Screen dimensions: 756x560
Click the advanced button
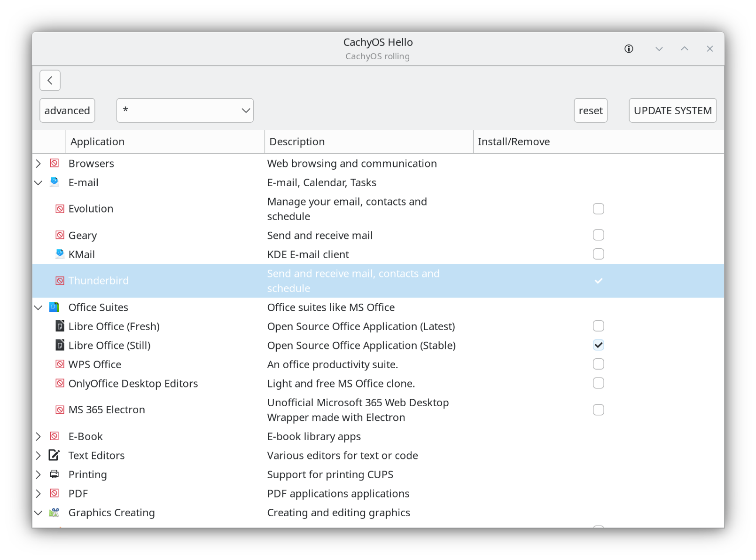tap(67, 110)
